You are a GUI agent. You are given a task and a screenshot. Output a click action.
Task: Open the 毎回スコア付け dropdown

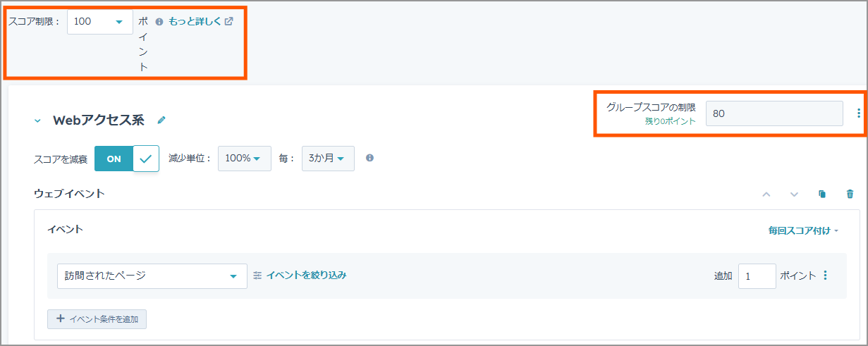point(803,230)
